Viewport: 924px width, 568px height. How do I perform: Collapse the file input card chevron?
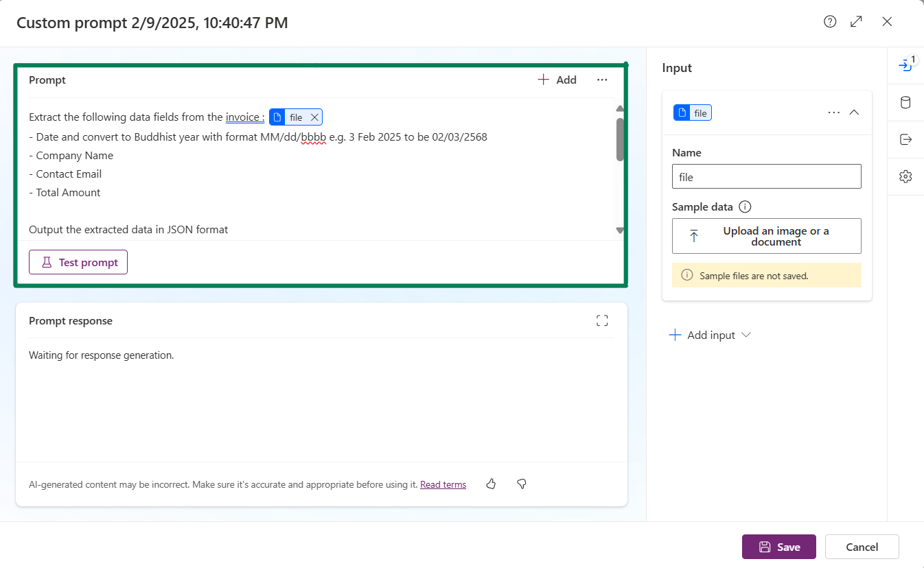click(854, 112)
